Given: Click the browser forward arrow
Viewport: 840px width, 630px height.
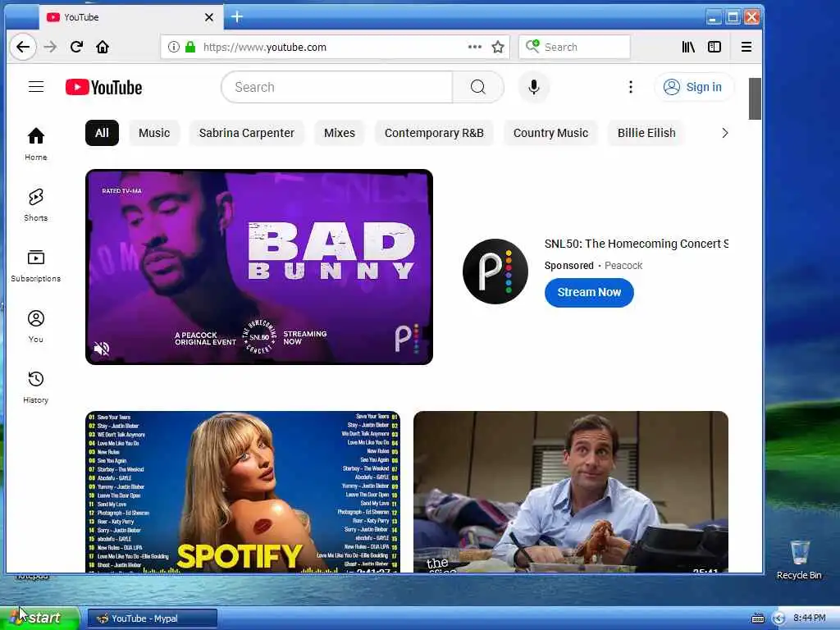Looking at the screenshot, I should pyautogui.click(x=50, y=47).
